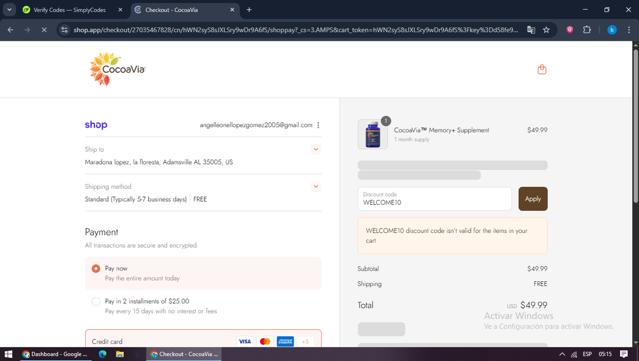Click the CocoaVia Memory+ product thumbnail
The image size is (639, 361).
tap(372, 134)
